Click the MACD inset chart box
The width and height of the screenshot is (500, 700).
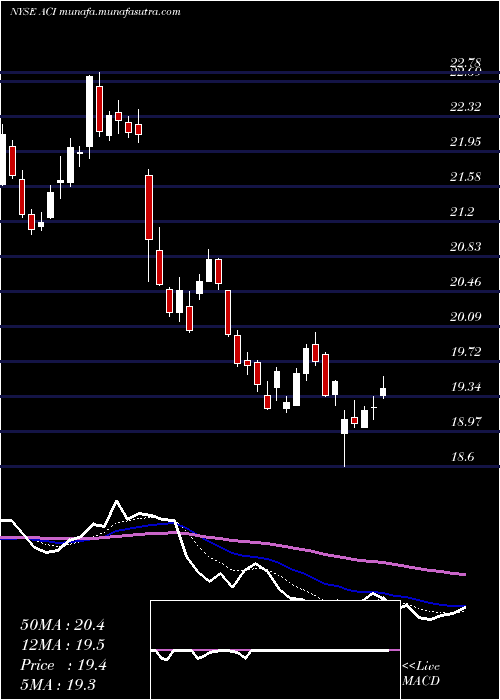tap(275, 650)
